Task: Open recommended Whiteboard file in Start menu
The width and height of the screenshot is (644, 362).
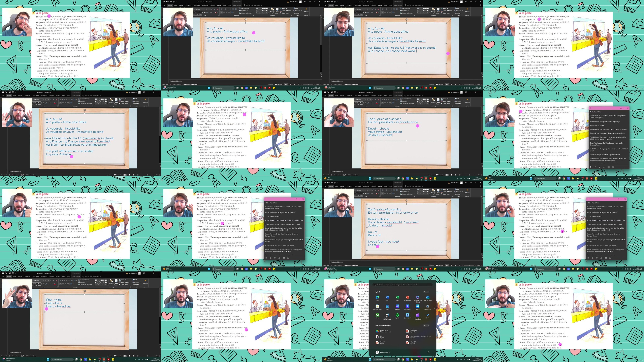Action: [412, 331]
